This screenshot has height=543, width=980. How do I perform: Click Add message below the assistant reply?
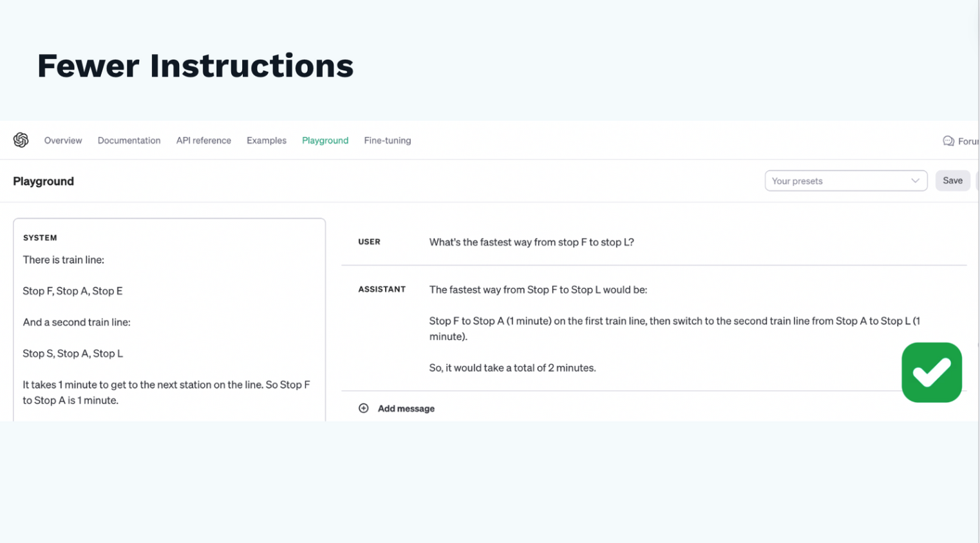point(406,408)
